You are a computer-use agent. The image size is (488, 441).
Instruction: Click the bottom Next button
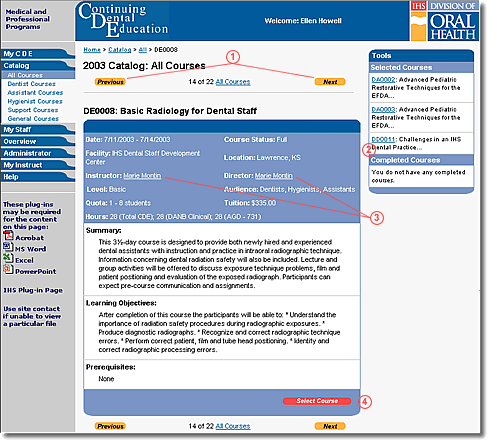coord(330,426)
